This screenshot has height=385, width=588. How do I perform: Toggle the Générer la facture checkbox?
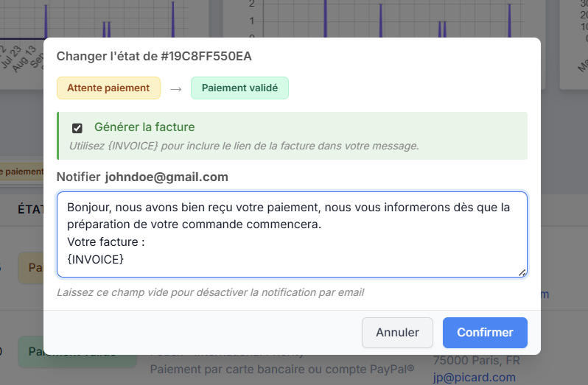click(x=77, y=127)
